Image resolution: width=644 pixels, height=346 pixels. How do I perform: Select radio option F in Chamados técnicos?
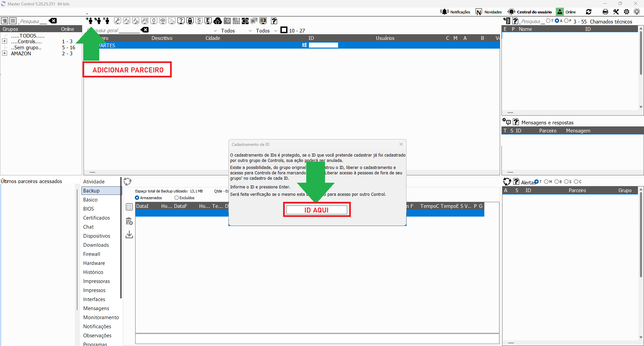[566, 21]
